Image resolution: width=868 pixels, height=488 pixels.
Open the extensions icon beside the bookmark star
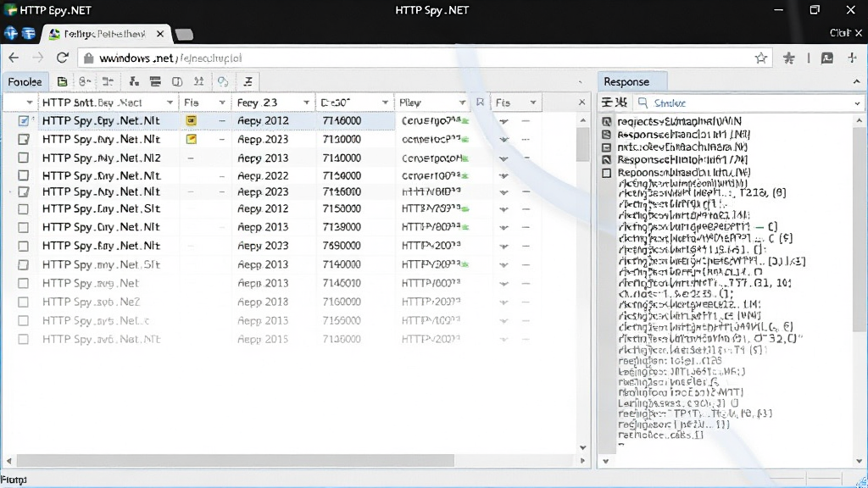789,58
